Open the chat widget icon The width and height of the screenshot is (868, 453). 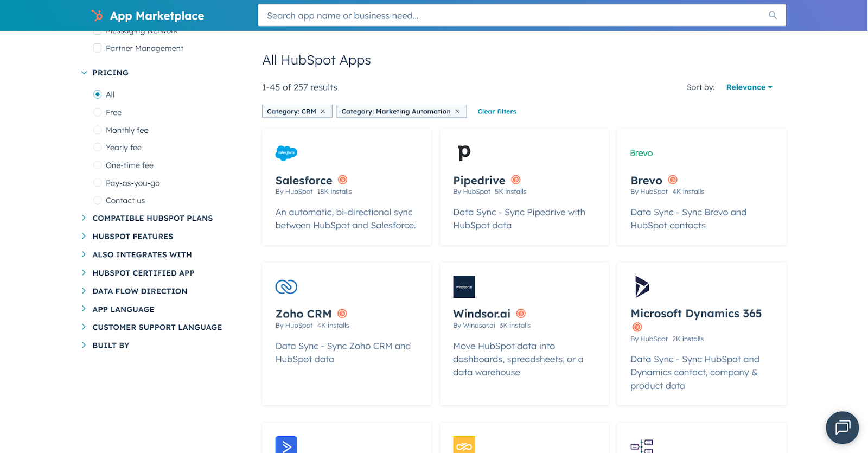(842, 428)
